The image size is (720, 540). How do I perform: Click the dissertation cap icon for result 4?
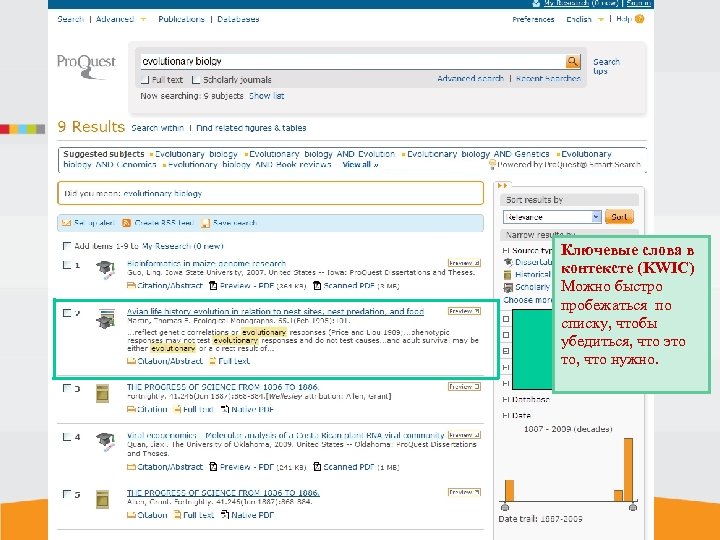point(105,442)
